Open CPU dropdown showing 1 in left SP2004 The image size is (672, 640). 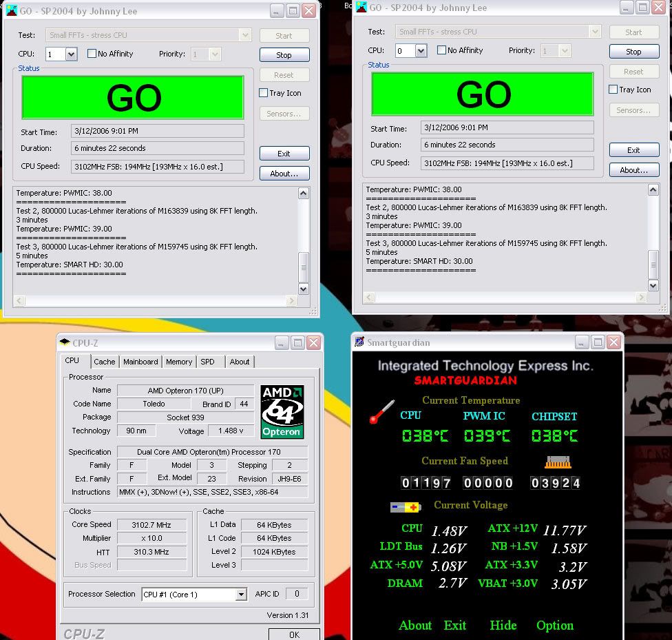[71, 54]
